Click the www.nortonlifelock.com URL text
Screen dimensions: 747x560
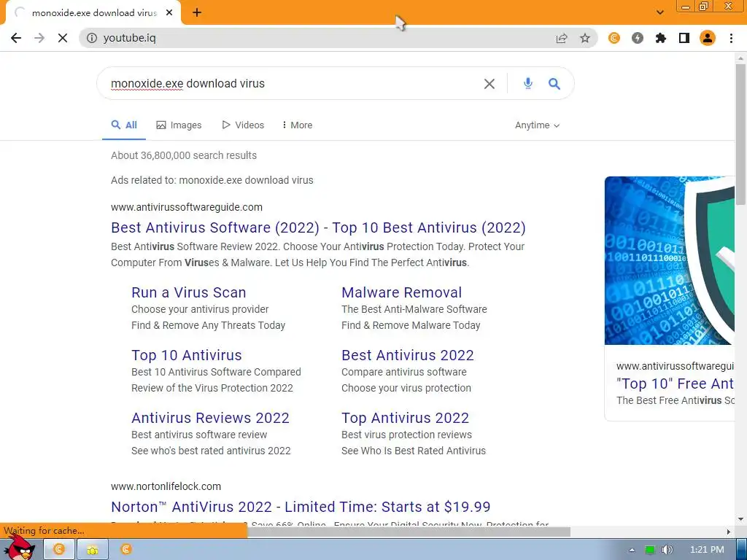coord(166,486)
